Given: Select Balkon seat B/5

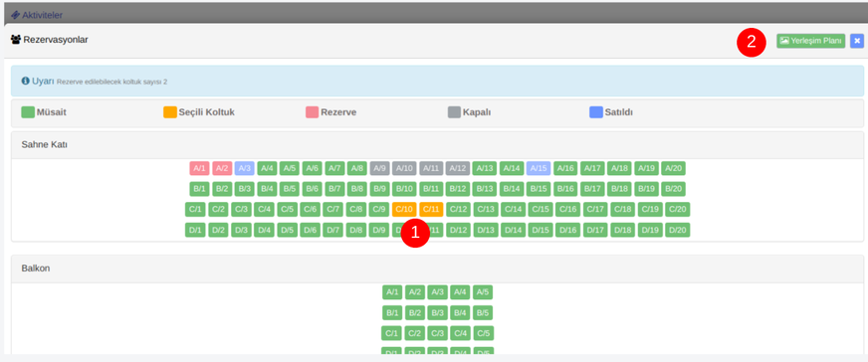Looking at the screenshot, I should [483, 313].
